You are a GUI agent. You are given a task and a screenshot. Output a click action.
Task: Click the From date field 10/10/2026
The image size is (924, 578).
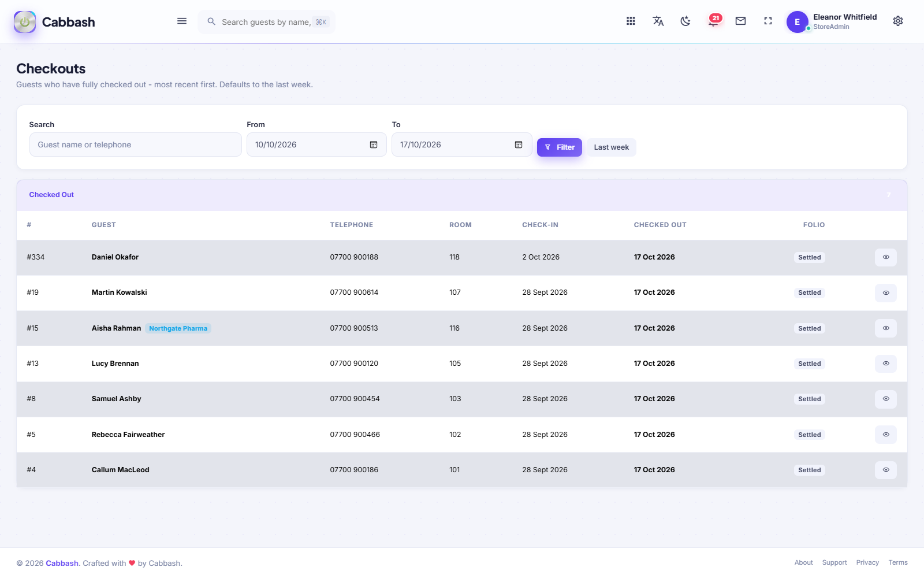(316, 144)
